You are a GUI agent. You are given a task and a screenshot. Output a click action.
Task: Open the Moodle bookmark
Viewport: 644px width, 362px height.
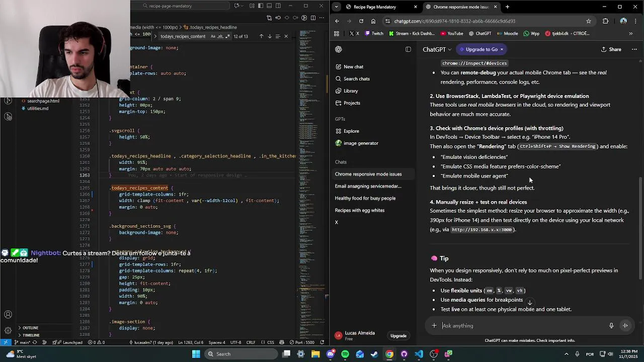click(x=507, y=34)
